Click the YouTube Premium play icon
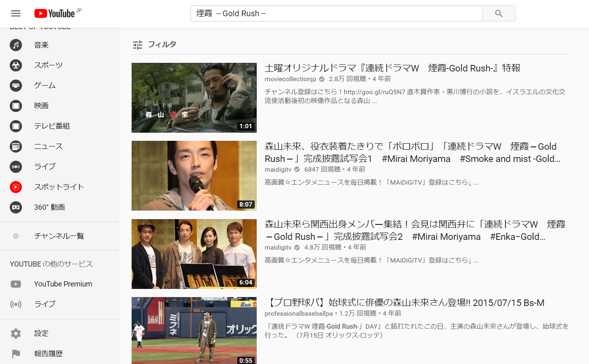This screenshot has height=364, width=589. pos(16,284)
